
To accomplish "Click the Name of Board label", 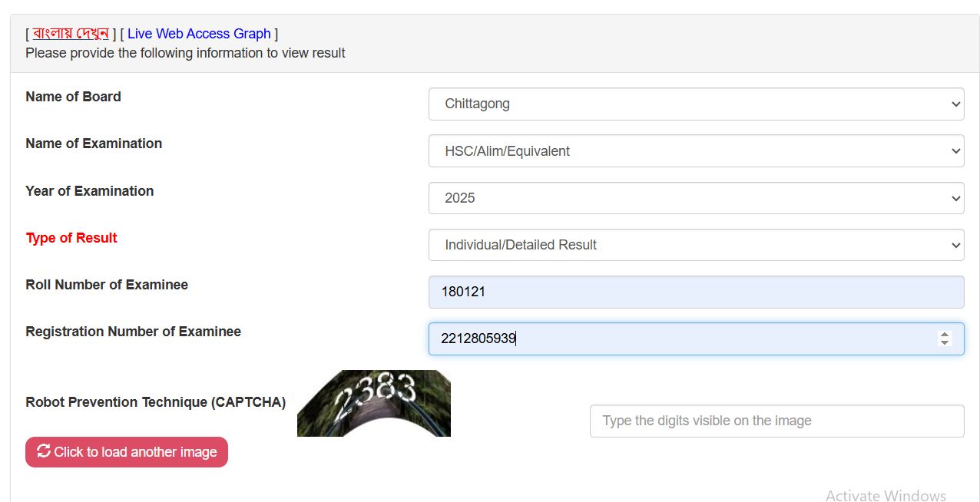I will click(73, 97).
